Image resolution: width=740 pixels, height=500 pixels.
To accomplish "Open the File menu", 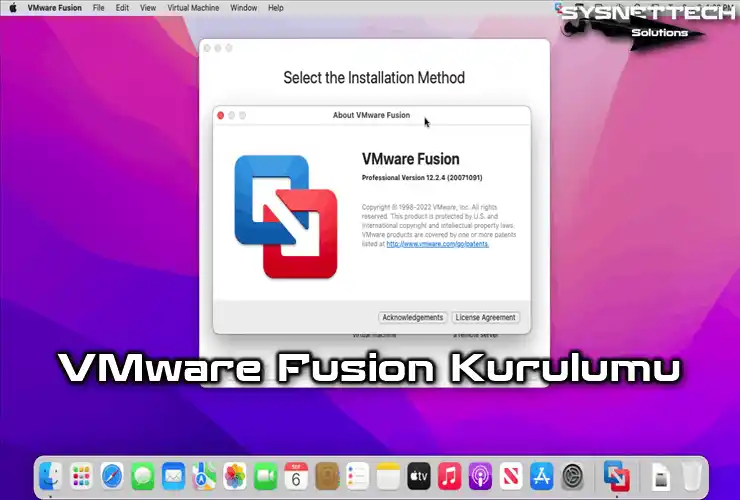I will (98, 8).
